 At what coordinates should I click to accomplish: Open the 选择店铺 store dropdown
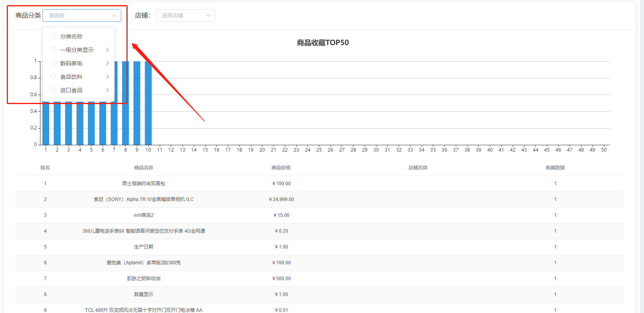click(185, 15)
